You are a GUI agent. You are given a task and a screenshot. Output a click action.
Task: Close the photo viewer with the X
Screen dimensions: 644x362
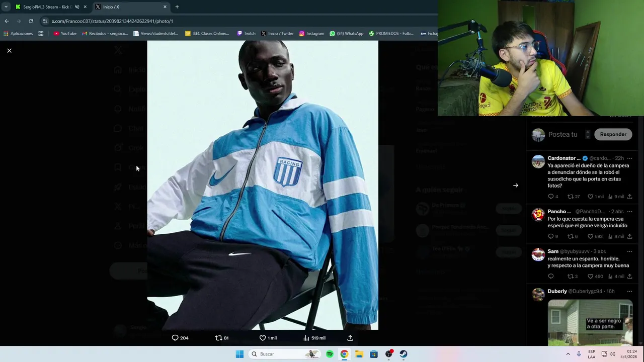pos(9,51)
